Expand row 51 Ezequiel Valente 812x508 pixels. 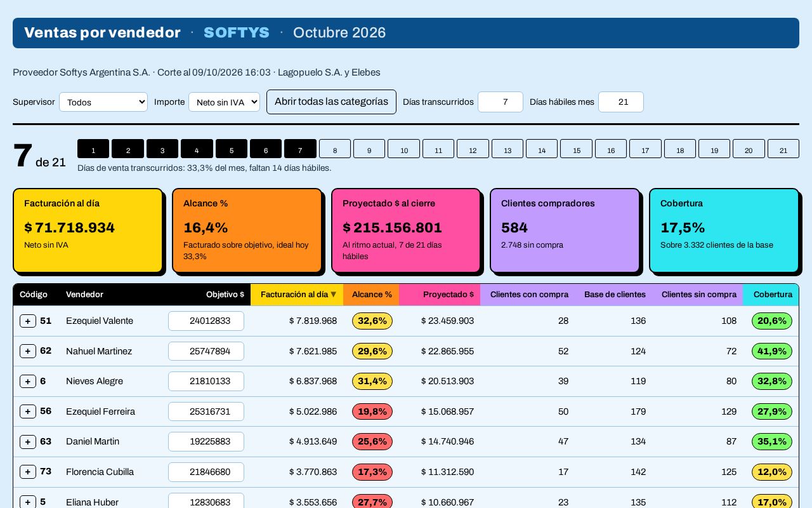[x=28, y=321]
